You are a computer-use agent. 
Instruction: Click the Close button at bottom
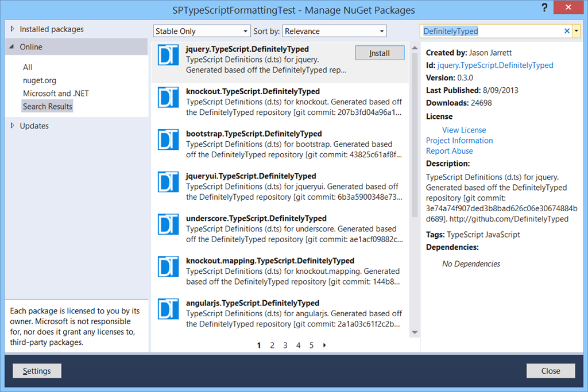pyautogui.click(x=551, y=371)
